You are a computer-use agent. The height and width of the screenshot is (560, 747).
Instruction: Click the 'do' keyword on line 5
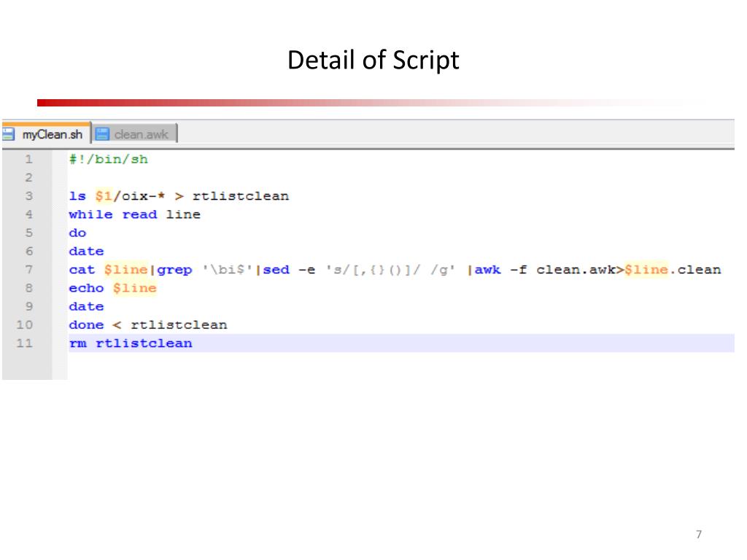pyautogui.click(x=77, y=233)
